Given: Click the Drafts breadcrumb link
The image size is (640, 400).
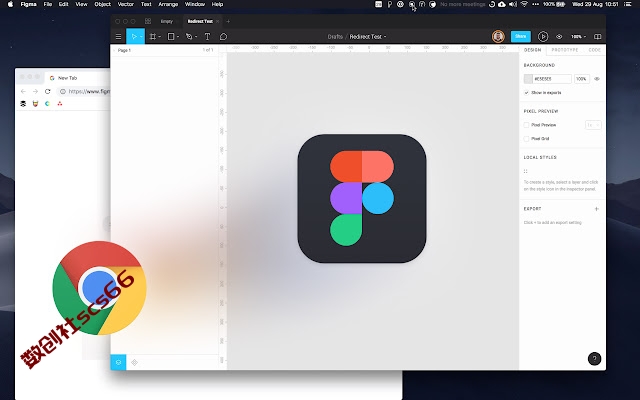Looking at the screenshot, I should [x=335, y=37].
